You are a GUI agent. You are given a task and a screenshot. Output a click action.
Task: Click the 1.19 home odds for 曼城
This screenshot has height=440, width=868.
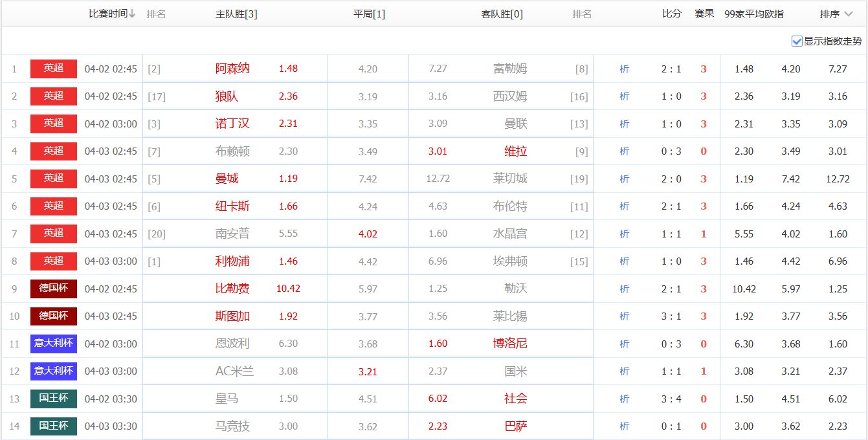click(288, 179)
